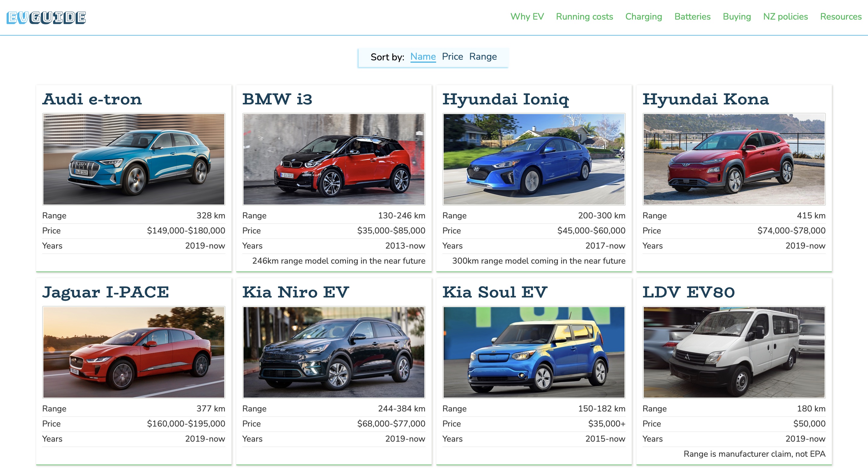Click the 244-384 km range value
868x470 pixels.
(x=401, y=409)
